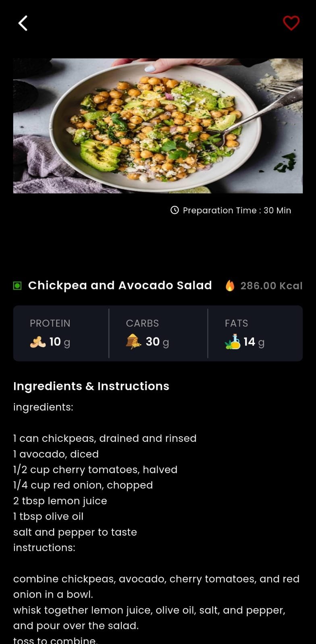The height and width of the screenshot is (644, 316).
Task: Tap the back arrow icon
Action: 23,23
